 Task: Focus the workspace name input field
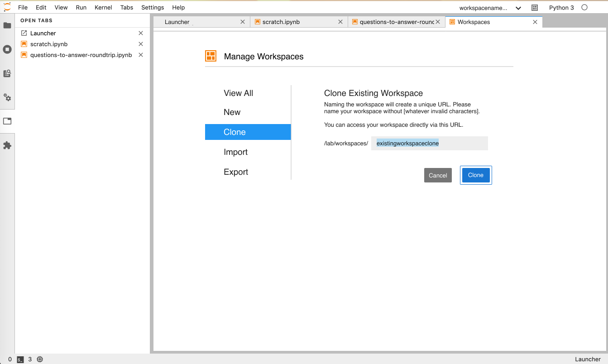[430, 144]
